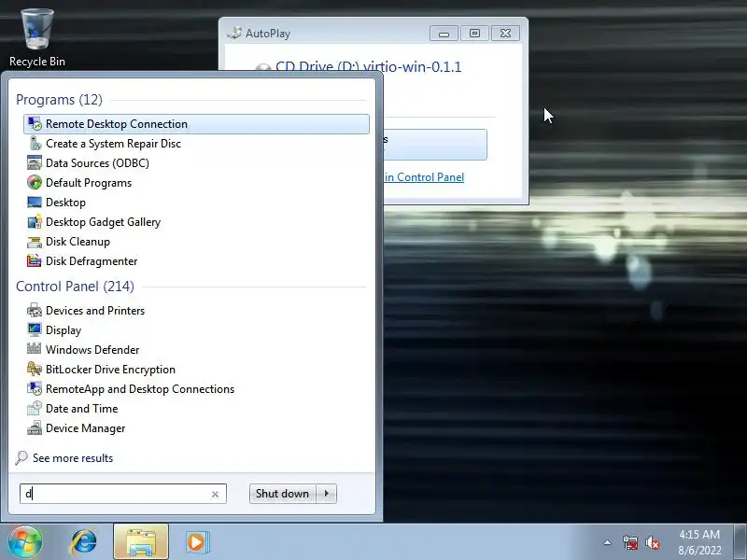The height and width of the screenshot is (560, 747).
Task: Pick the BitLocker Drive Encryption label
Action: (x=110, y=370)
